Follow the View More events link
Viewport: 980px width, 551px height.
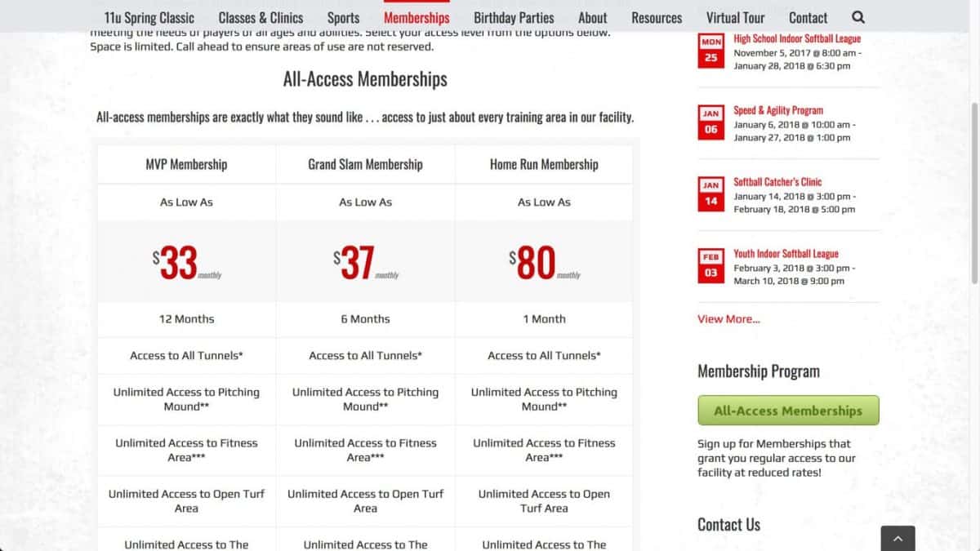[x=728, y=319]
